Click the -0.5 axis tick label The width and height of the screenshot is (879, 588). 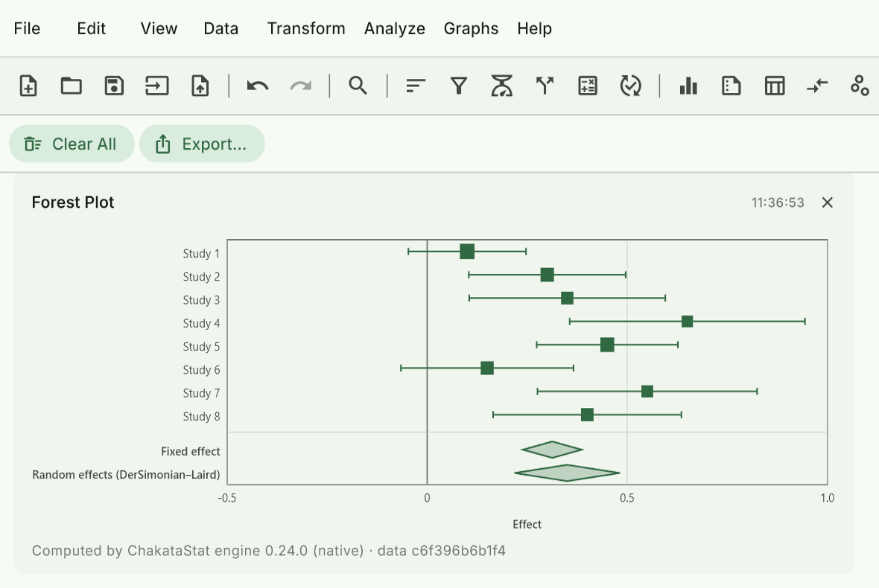click(x=227, y=499)
